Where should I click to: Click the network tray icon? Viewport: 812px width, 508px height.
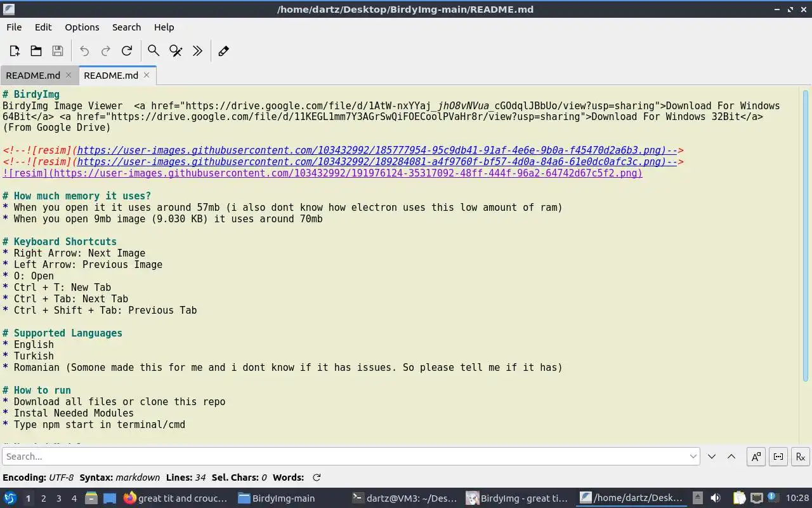point(756,498)
